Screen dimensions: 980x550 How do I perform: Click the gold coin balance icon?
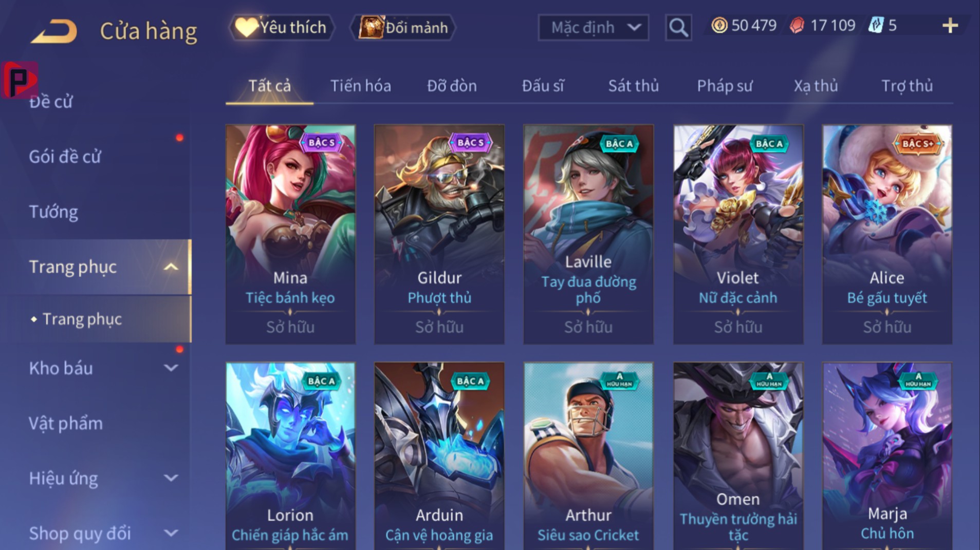[x=719, y=25]
